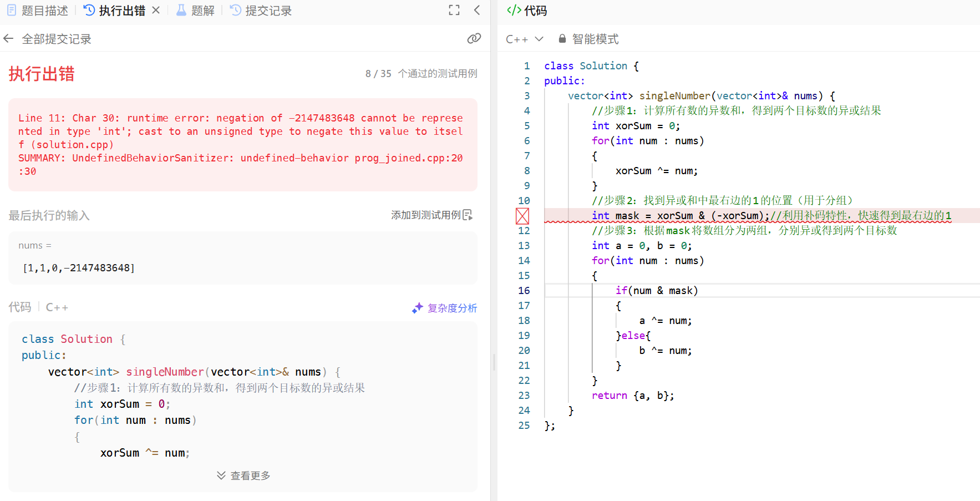The width and height of the screenshot is (980, 501).
Task: Switch to the 执行出错 tab
Action: tap(115, 11)
